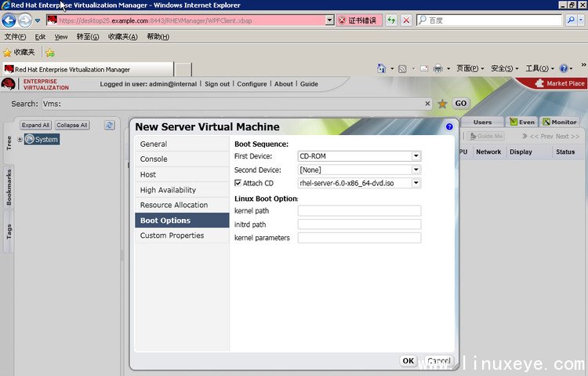The width and height of the screenshot is (588, 376).
Task: Click the Sign out link
Action: [216, 84]
